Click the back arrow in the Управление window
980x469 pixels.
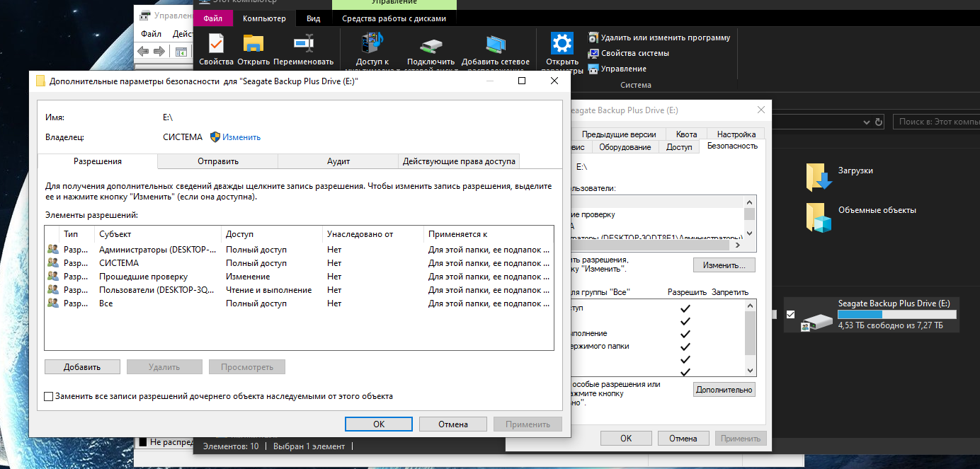click(x=143, y=51)
